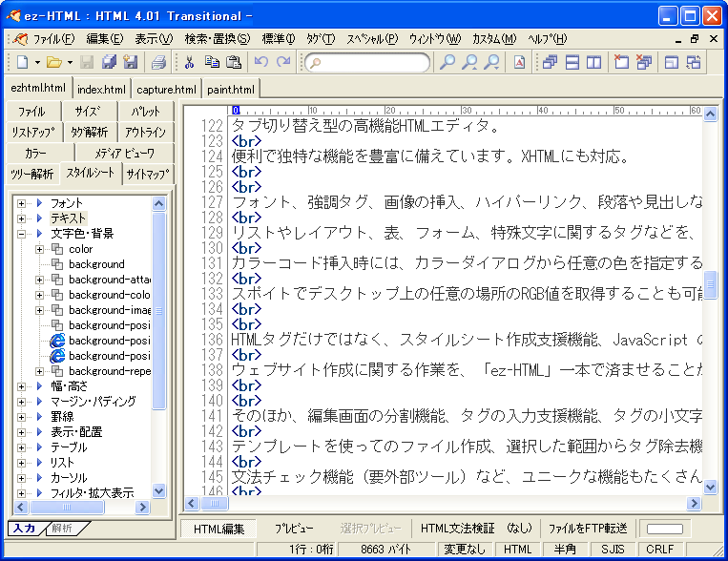Image resolution: width=728 pixels, height=561 pixels.
Task: Print the document with the printer icon
Action: pyautogui.click(x=158, y=62)
